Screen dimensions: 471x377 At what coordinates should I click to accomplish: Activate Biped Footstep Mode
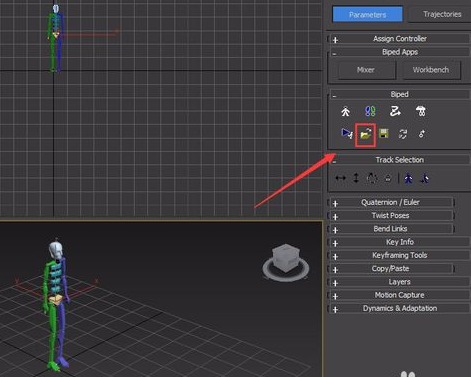click(370, 111)
